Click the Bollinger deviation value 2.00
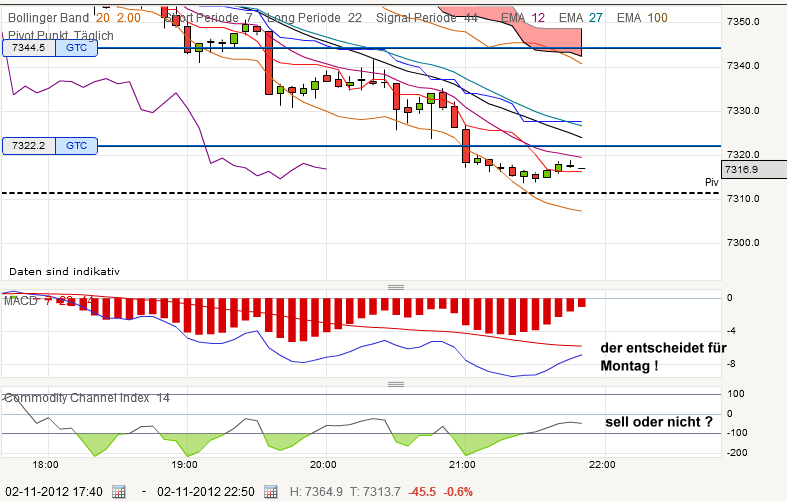 pyautogui.click(x=129, y=18)
